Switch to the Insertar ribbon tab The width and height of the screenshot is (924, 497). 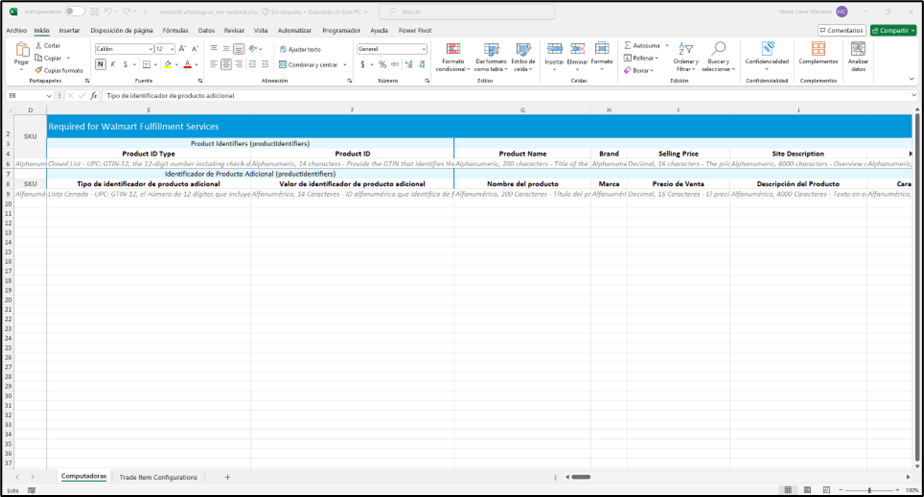[69, 30]
